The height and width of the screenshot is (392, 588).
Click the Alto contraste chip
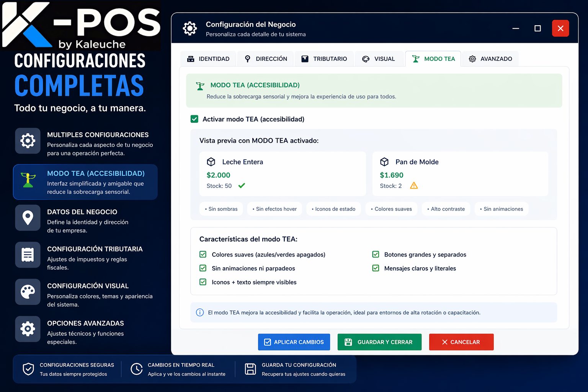pos(446,209)
